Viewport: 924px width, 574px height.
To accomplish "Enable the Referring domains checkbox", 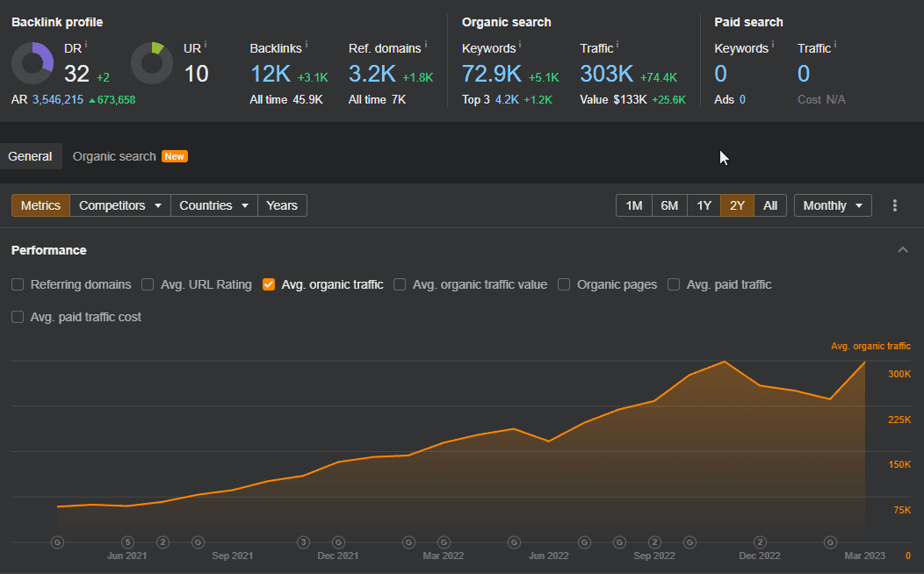I will coord(18,285).
